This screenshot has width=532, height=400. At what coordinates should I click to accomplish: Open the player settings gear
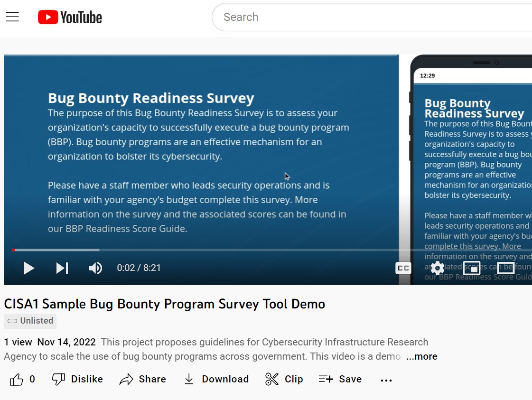point(438,268)
